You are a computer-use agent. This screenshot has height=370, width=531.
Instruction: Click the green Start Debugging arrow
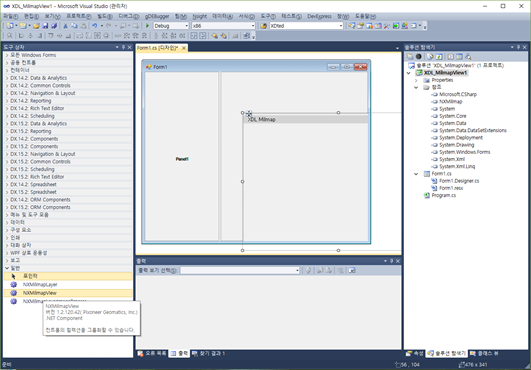tap(147, 26)
